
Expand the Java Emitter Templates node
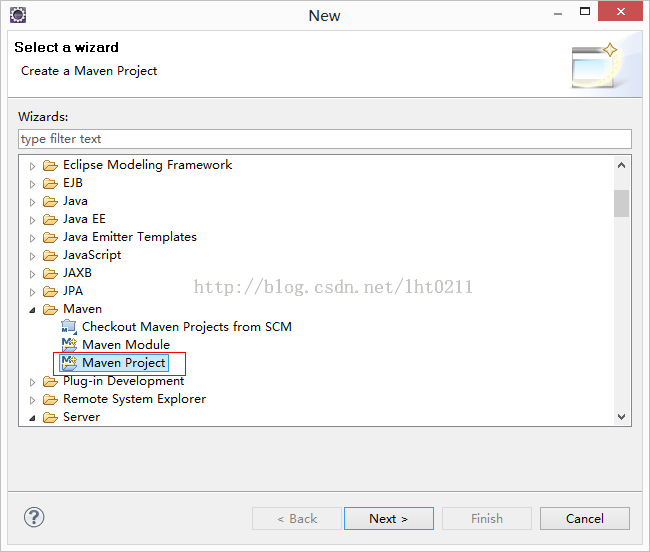(32, 238)
